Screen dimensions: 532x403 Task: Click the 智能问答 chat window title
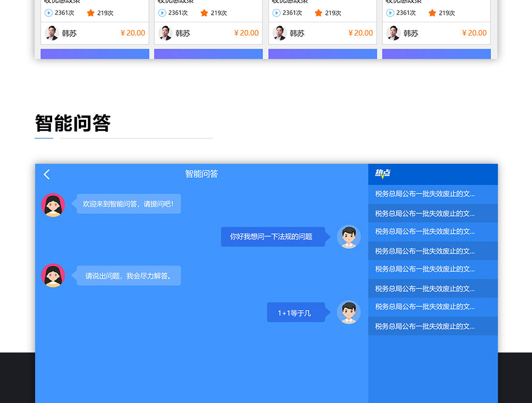point(201,174)
